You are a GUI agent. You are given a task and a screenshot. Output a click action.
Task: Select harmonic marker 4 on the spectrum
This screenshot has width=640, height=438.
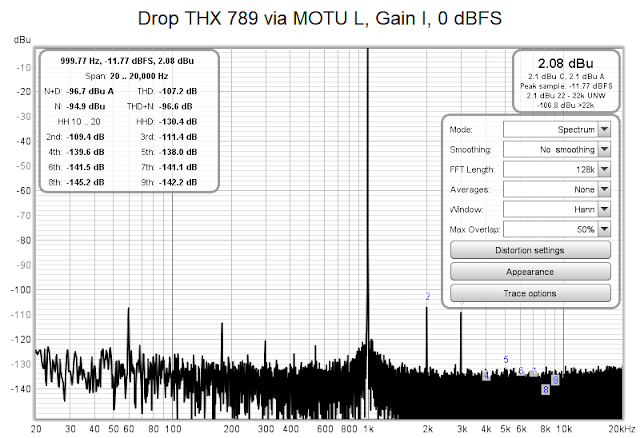click(x=486, y=376)
